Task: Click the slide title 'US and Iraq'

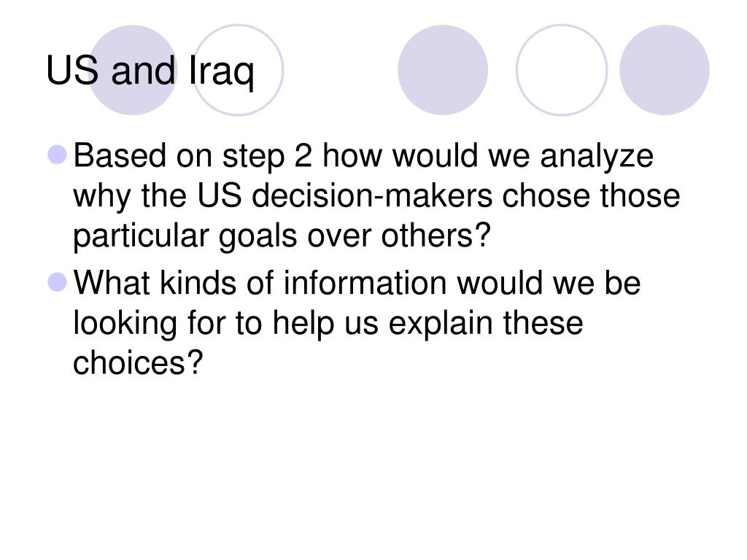Action: pos(150,71)
